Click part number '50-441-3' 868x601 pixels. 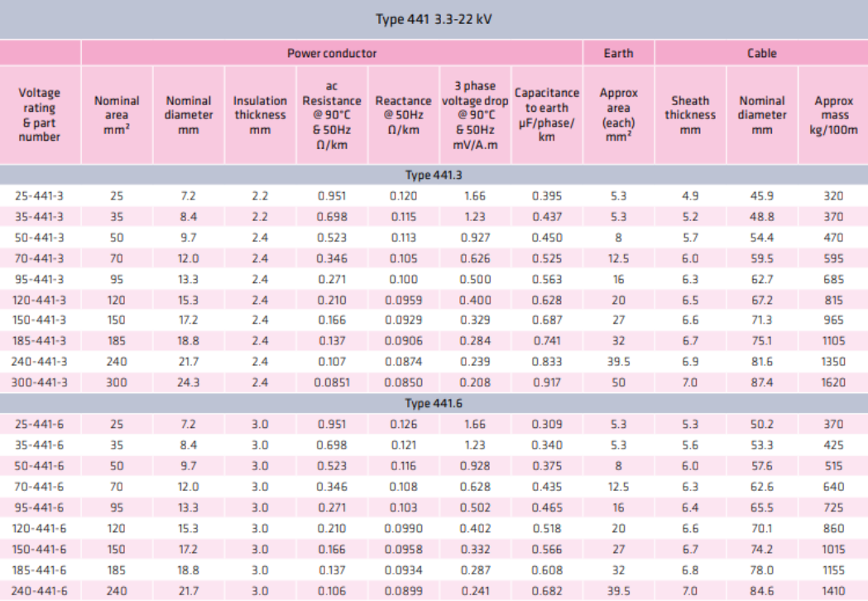coord(39,238)
